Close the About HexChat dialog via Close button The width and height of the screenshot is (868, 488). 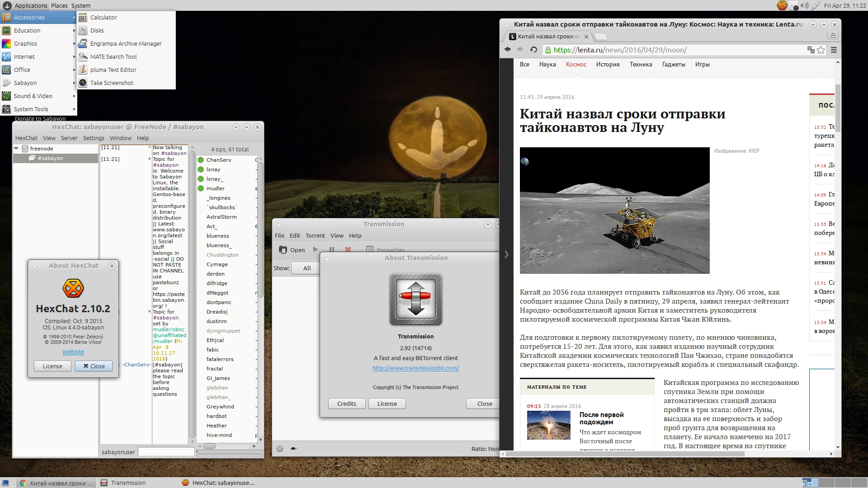pos(94,366)
